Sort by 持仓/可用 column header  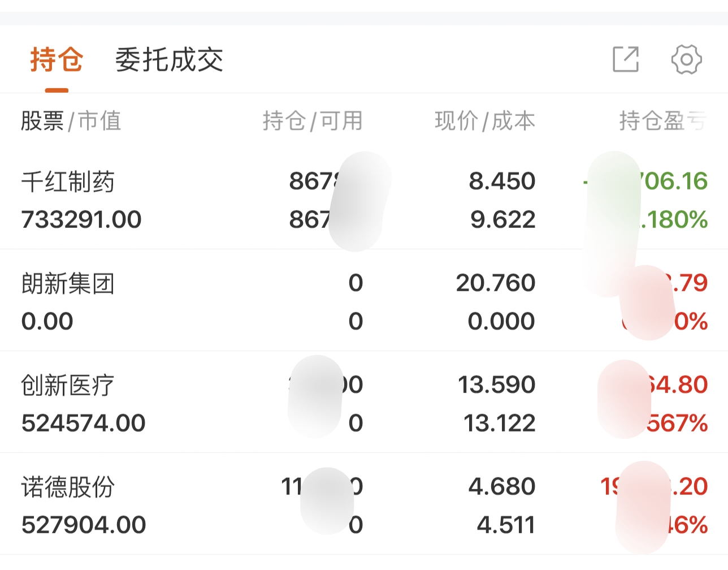(313, 121)
